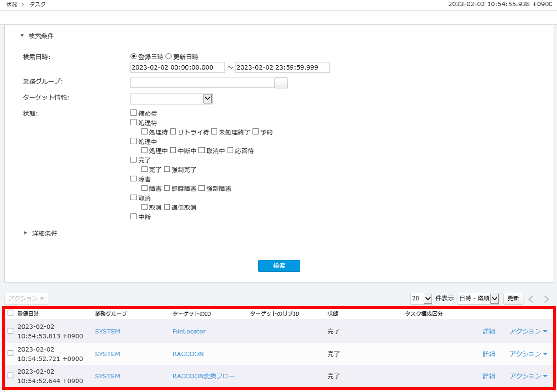
Task: Click the blue 検索 button
Action: [279, 266]
